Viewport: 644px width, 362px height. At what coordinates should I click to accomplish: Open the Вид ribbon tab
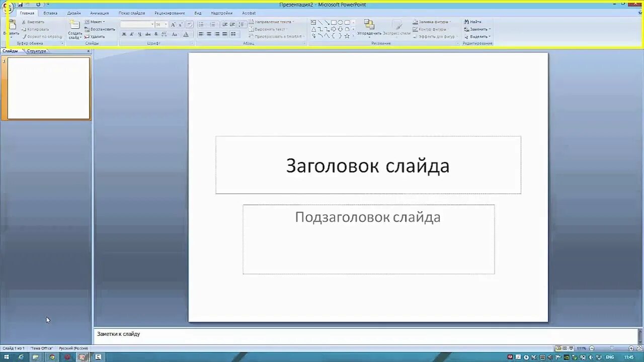coord(198,13)
